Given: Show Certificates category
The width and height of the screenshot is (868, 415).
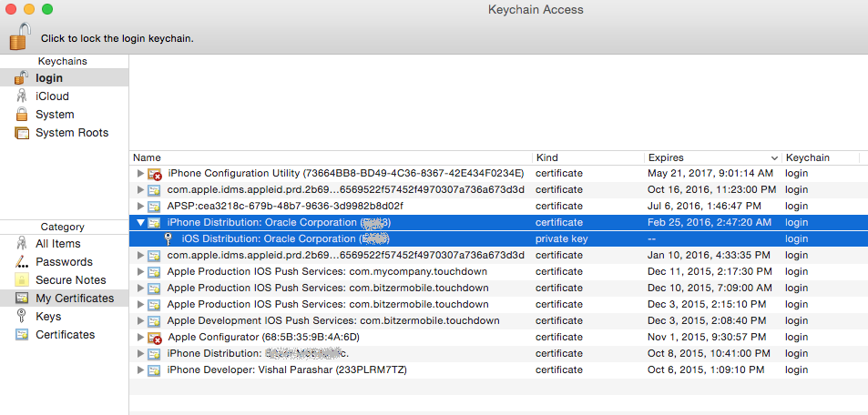Looking at the screenshot, I should click(x=65, y=335).
